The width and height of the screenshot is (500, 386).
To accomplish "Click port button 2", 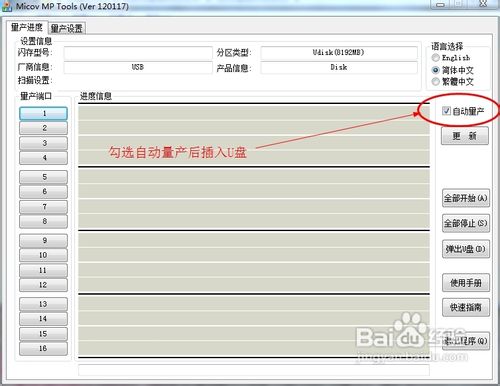I will pos(44,128).
